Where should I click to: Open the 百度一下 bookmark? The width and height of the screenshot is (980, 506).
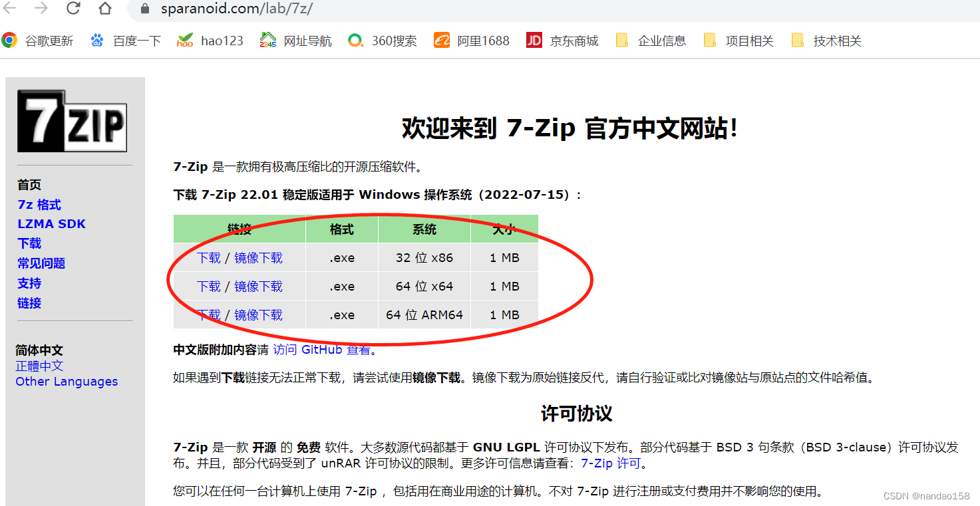(126, 41)
